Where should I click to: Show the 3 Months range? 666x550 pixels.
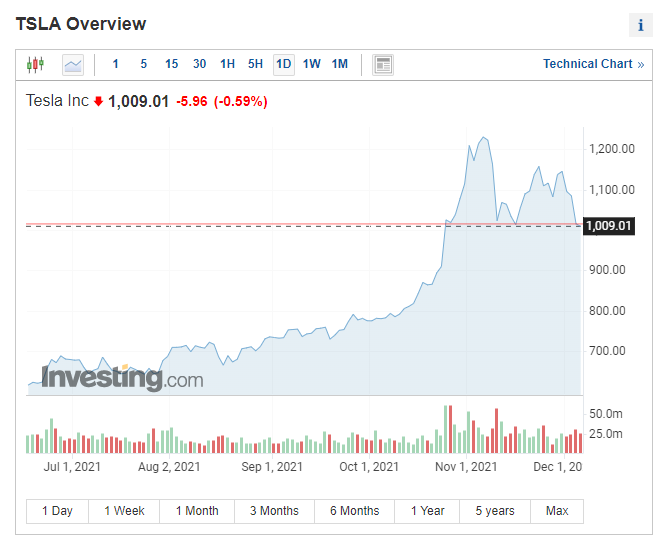pos(274,511)
